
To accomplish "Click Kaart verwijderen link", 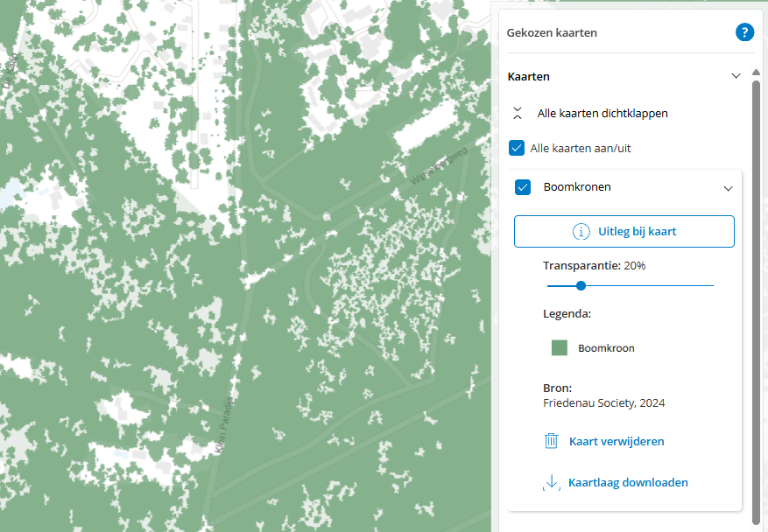I will 617,442.
